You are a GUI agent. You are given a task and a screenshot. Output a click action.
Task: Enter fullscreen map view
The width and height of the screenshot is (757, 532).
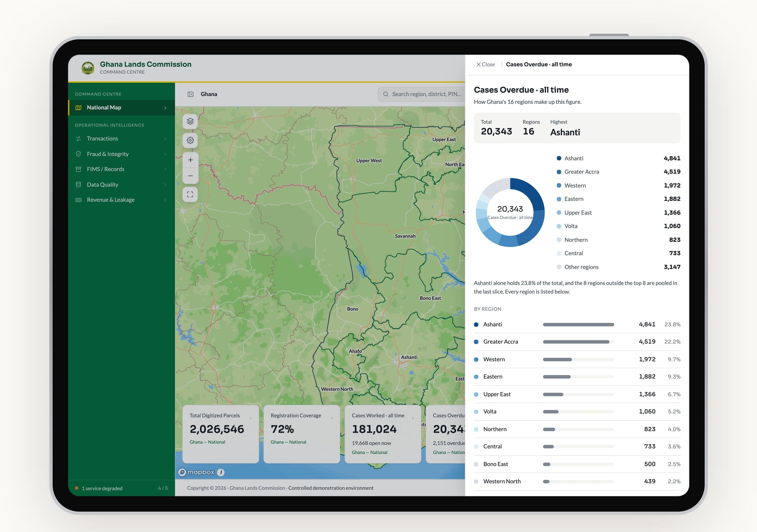click(190, 194)
